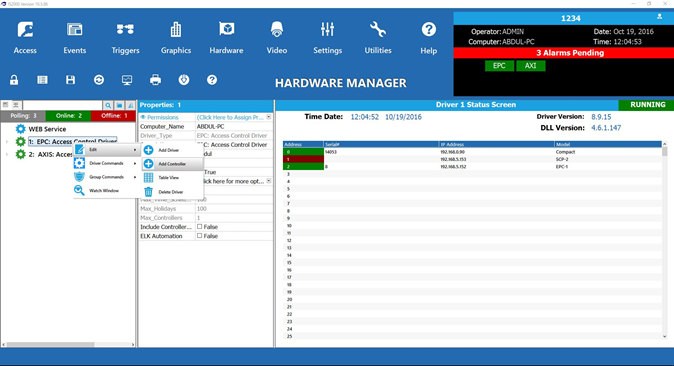Open the Graphics module
This screenshot has height=366, width=674.
(x=176, y=38)
